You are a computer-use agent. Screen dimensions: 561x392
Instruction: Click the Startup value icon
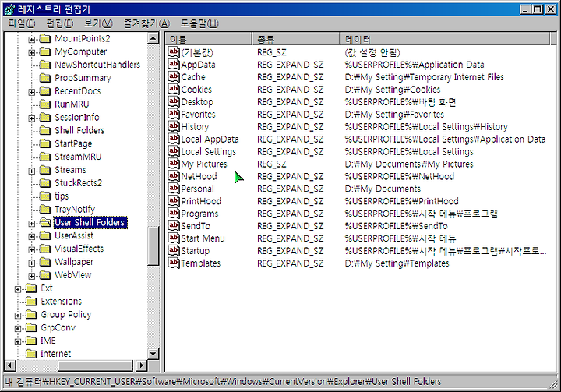point(174,251)
